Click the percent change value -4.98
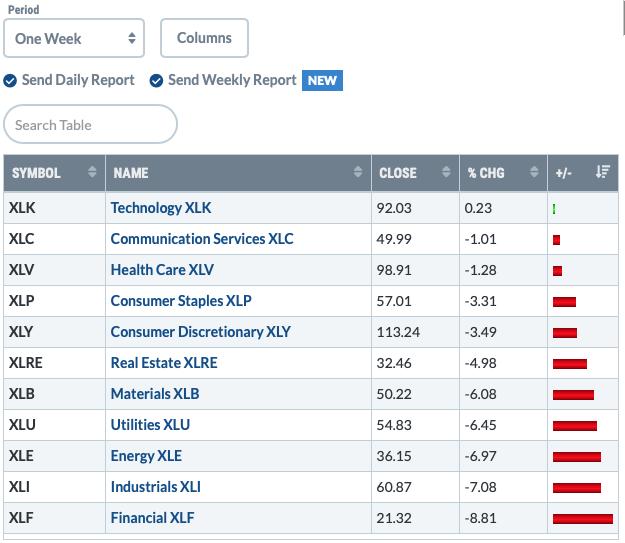This screenshot has width=625, height=543. tap(480, 364)
